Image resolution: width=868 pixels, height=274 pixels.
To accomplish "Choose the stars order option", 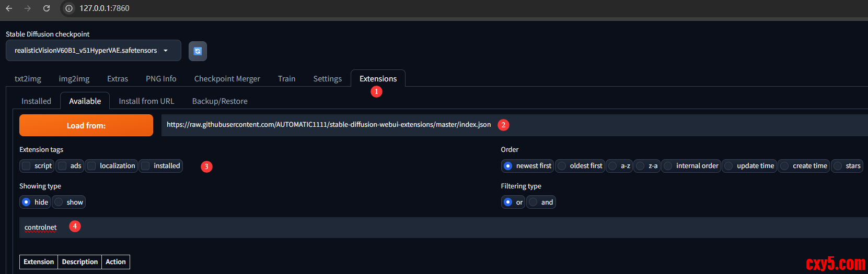I will click(838, 166).
